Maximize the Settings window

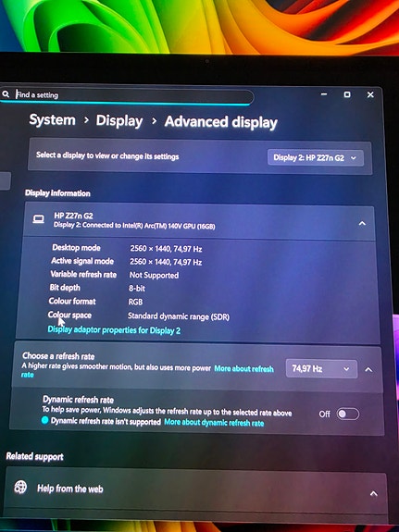[347, 94]
